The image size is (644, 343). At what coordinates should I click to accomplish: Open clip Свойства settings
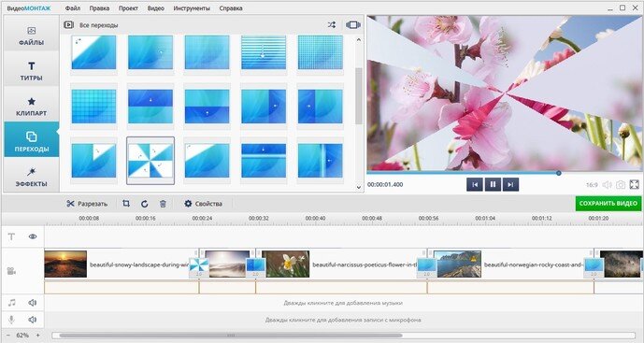204,204
